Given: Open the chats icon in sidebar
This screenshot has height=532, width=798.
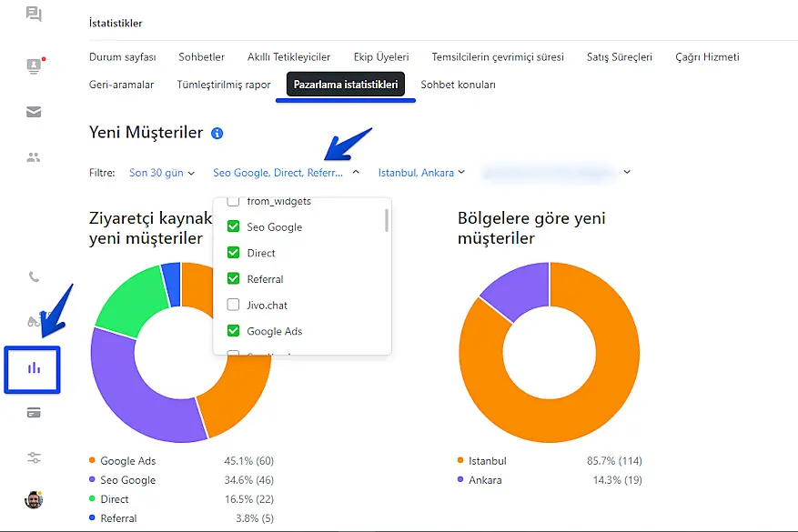Looking at the screenshot, I should pos(34,14).
